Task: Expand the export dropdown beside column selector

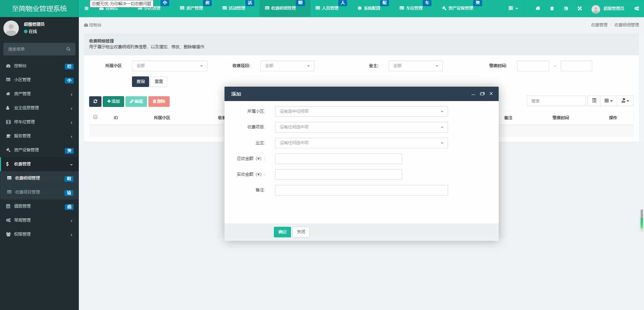Action: [x=625, y=100]
